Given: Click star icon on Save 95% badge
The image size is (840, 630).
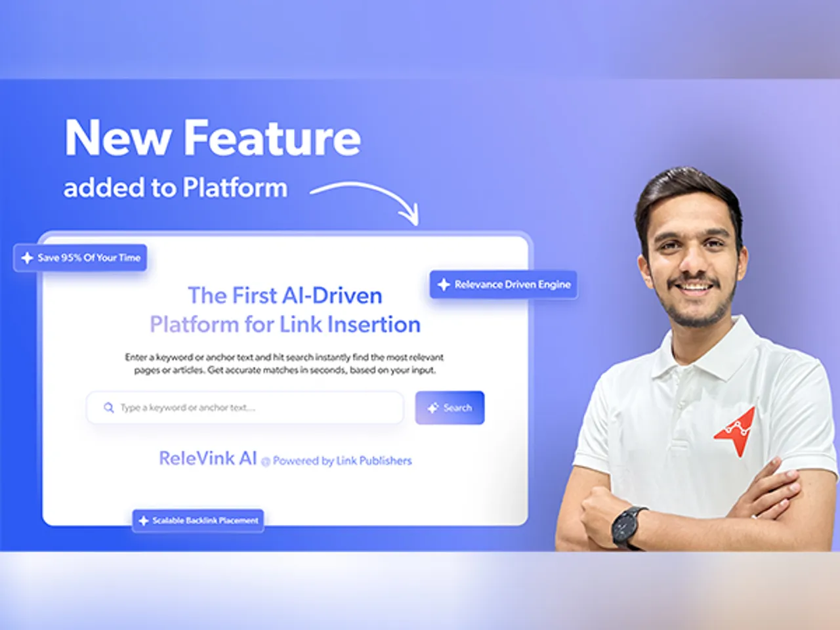Looking at the screenshot, I should point(27,258).
